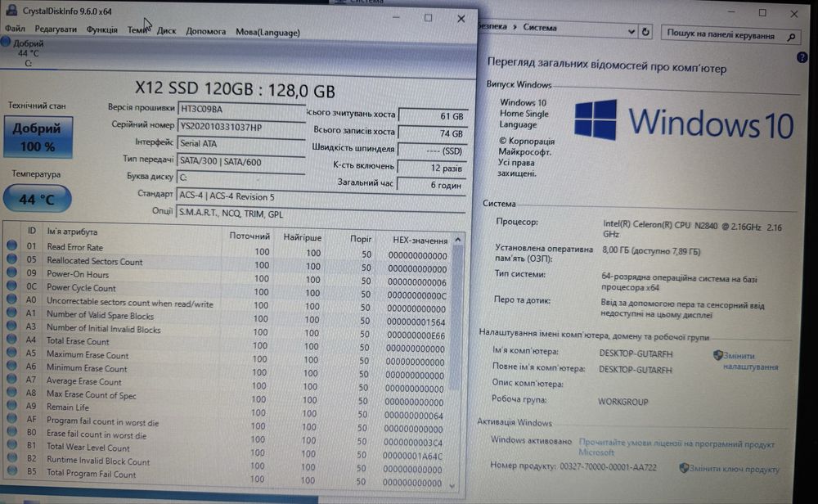Click the search magnifier icon in System window
818x504 pixels.
[791, 37]
